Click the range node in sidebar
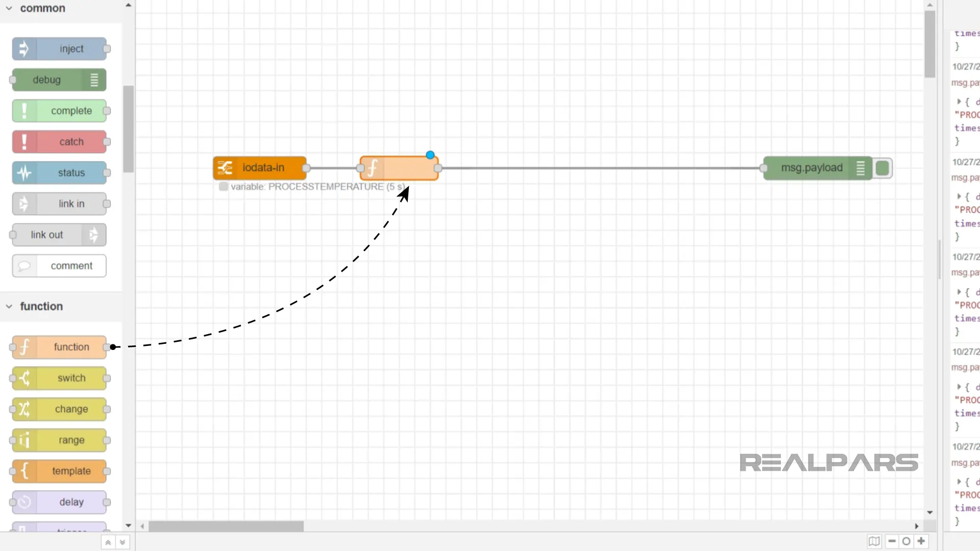Screen dimensions: 980x551 (x=59, y=440)
